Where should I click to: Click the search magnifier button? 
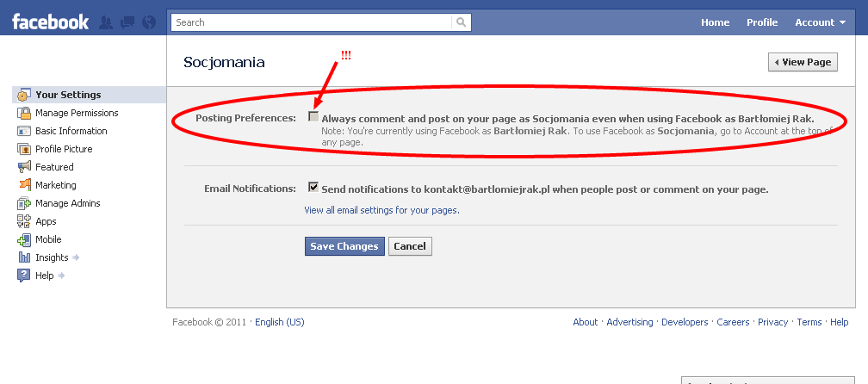462,22
